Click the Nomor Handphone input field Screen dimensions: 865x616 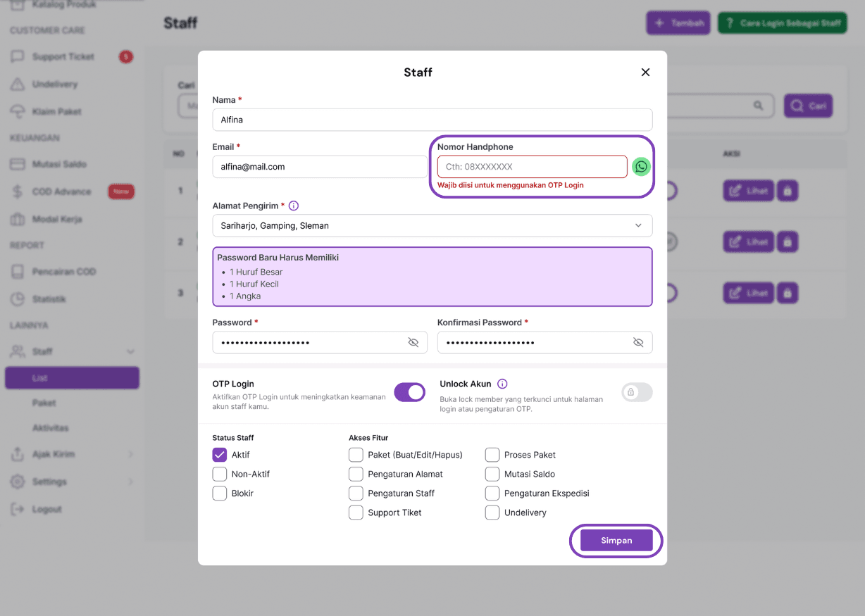click(532, 167)
